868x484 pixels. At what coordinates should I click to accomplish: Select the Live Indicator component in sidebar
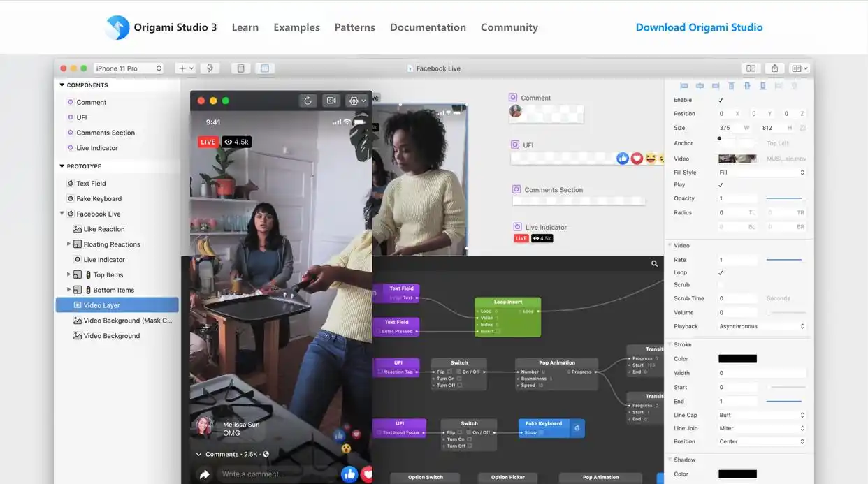(97, 148)
